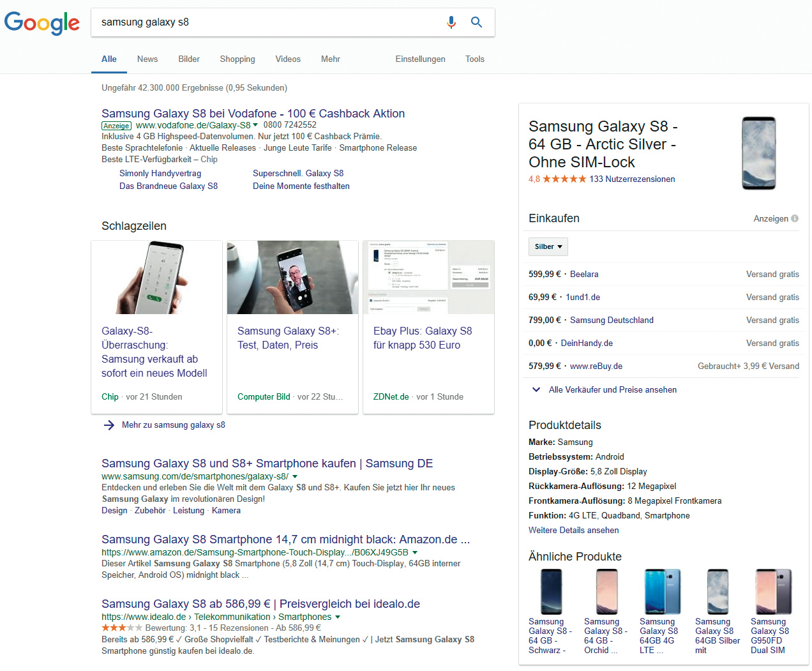Image resolution: width=812 pixels, height=671 pixels.
Task: Click the Anzeigen info icon
Action: coord(795,218)
